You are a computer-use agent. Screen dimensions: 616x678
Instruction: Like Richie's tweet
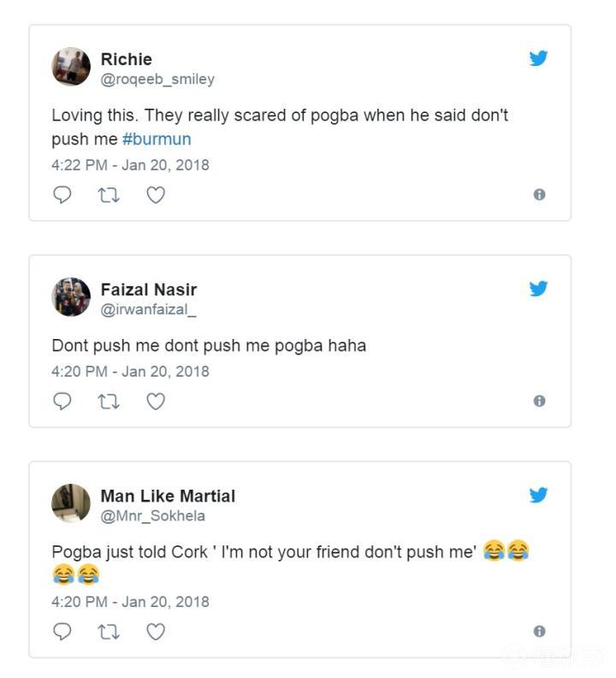click(x=155, y=195)
